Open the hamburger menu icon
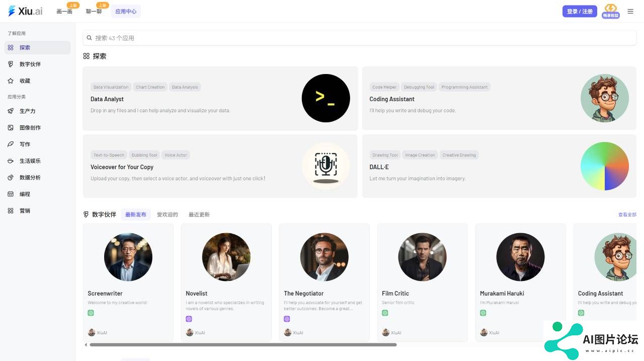Image resolution: width=644 pixels, height=361 pixels. pos(630,11)
